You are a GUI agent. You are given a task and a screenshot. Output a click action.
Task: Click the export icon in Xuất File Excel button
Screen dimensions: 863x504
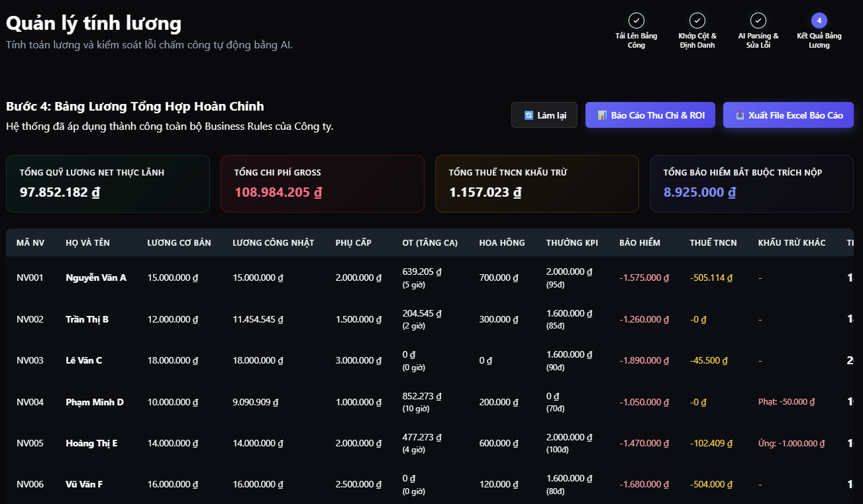[x=740, y=115]
